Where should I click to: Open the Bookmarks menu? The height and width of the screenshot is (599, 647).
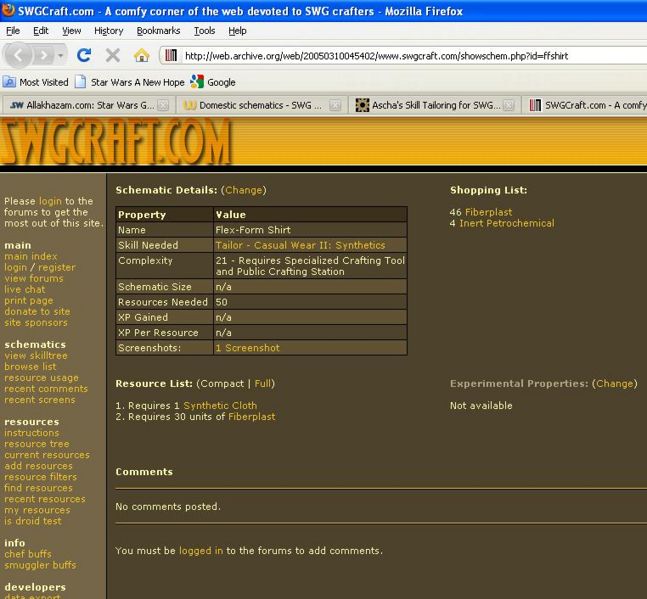(158, 31)
